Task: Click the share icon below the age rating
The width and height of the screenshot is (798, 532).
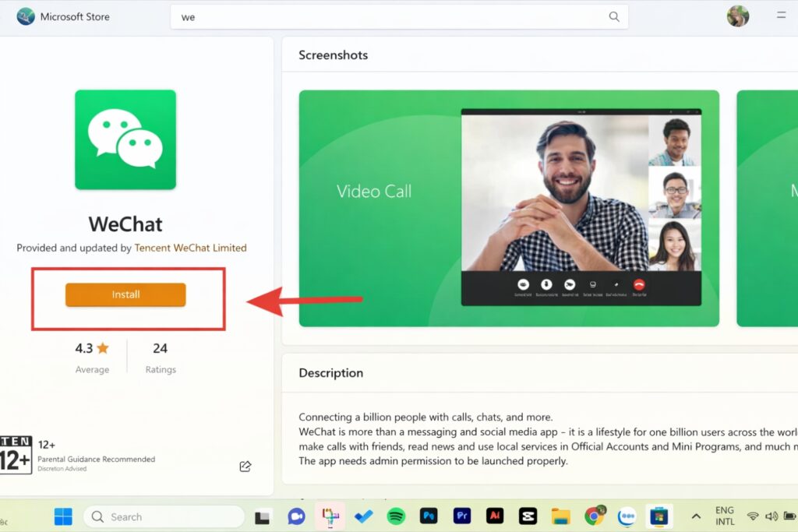Action: coord(245,466)
